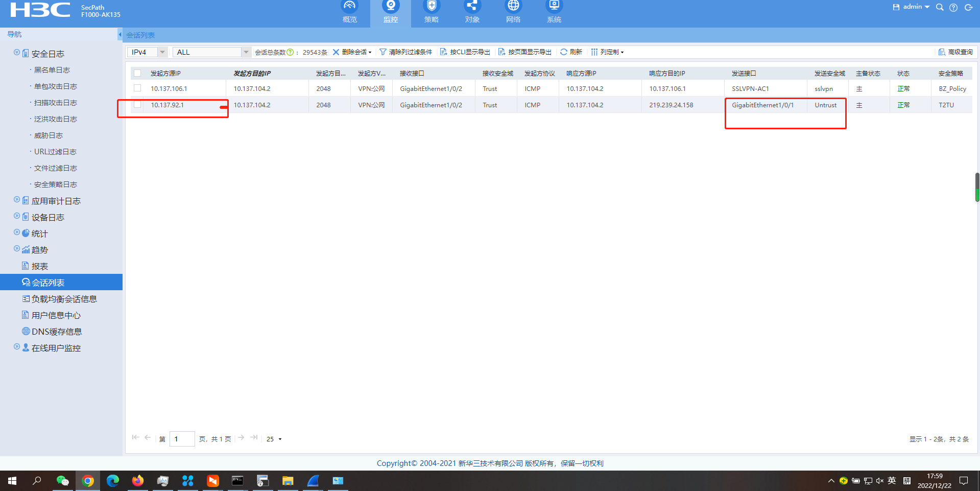Go to the previous page arrow

[x=148, y=437]
